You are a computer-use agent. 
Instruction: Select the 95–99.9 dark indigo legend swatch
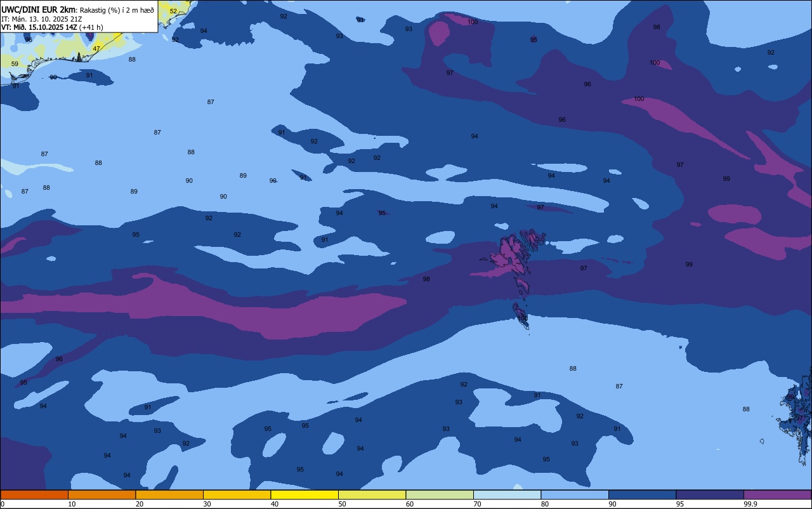(710, 494)
